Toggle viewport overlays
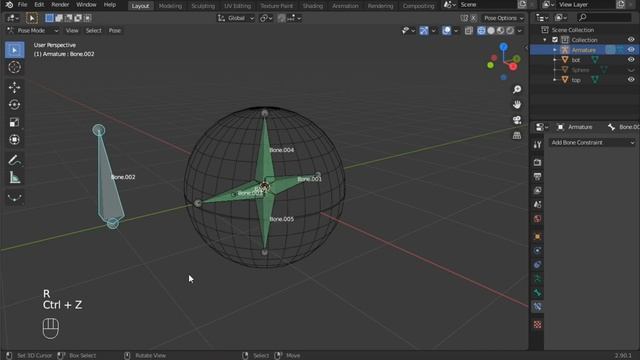Screen dimensions: 640x360 [447, 31]
